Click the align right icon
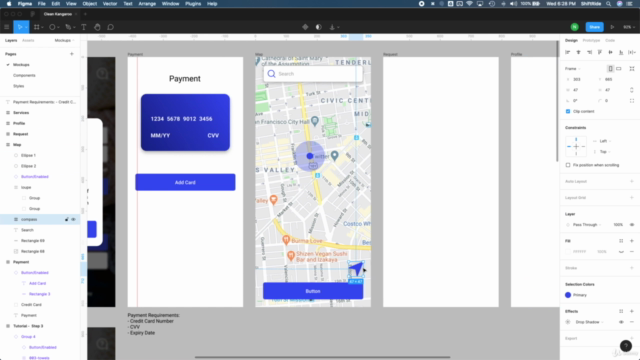640x360 pixels. coord(589,52)
